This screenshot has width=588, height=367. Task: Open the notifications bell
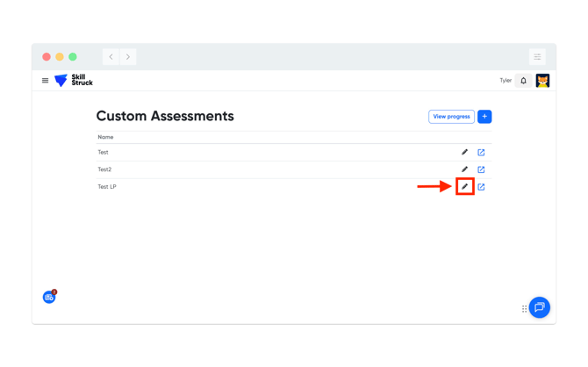[x=523, y=81]
